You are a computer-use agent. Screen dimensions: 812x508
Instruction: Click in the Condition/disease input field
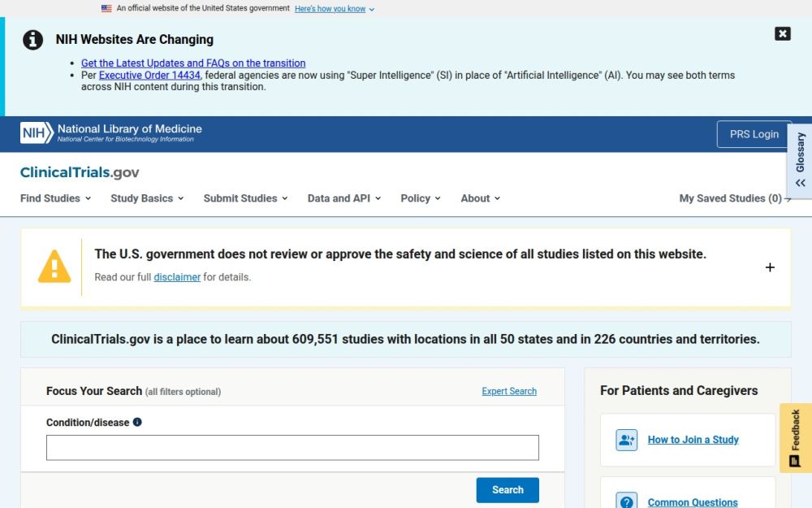pyautogui.click(x=292, y=448)
